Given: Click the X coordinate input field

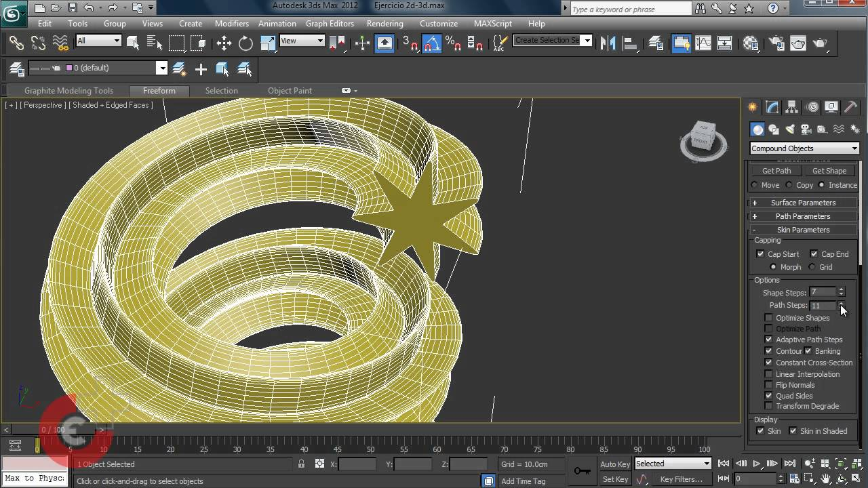Looking at the screenshot, I should coord(356,464).
